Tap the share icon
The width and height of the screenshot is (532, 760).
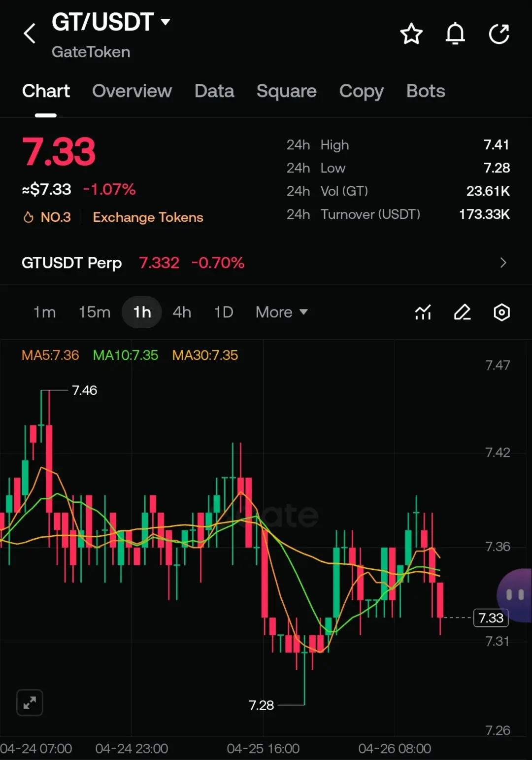click(499, 34)
